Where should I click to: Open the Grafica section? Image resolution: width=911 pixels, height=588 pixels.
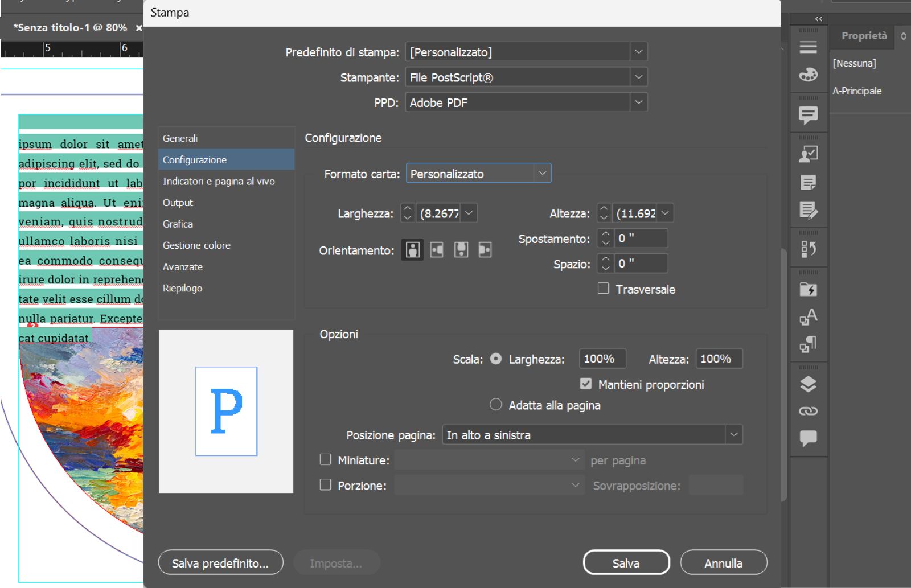pyautogui.click(x=226, y=224)
